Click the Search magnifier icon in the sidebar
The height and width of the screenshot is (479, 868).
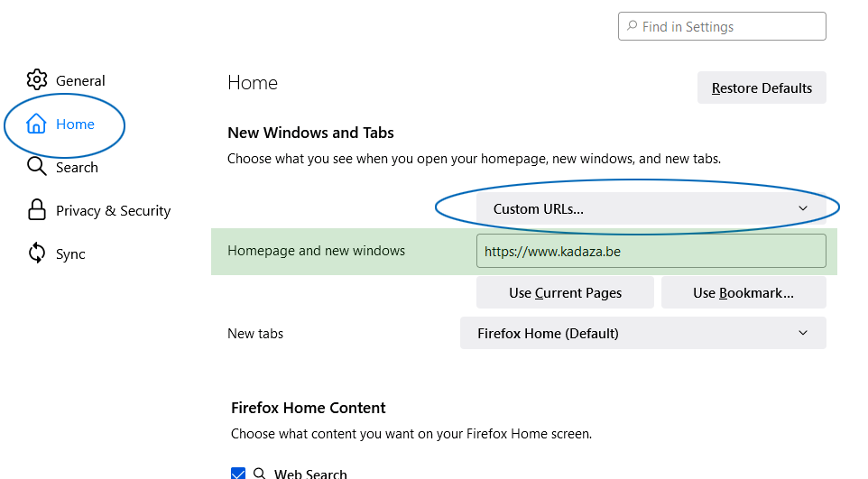[36, 166]
